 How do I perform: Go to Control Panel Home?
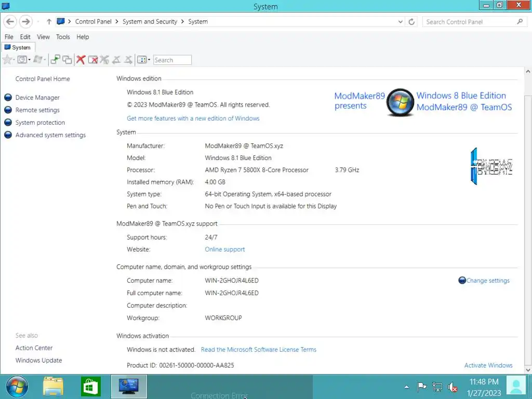pyautogui.click(x=43, y=79)
